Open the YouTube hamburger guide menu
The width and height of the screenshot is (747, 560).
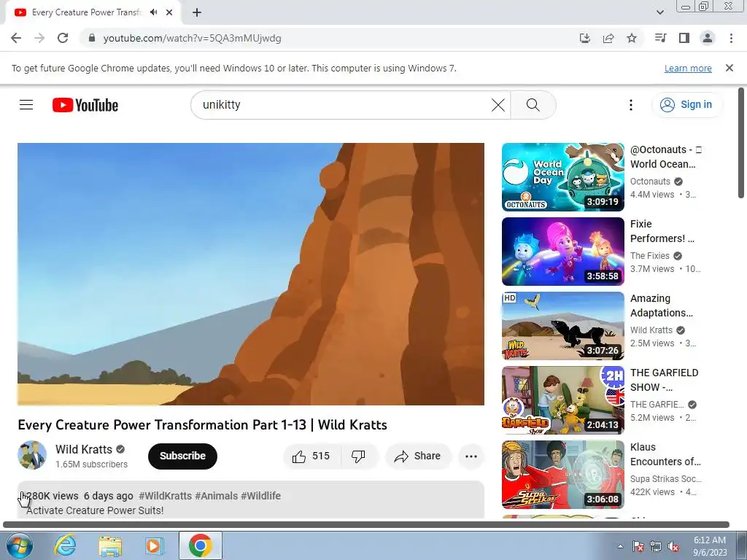pyautogui.click(x=26, y=105)
